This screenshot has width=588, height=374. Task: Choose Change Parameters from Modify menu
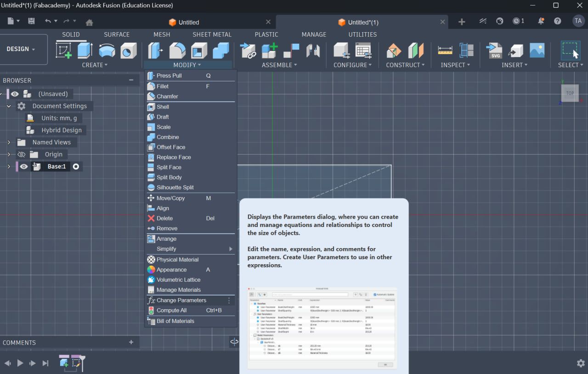tap(181, 300)
